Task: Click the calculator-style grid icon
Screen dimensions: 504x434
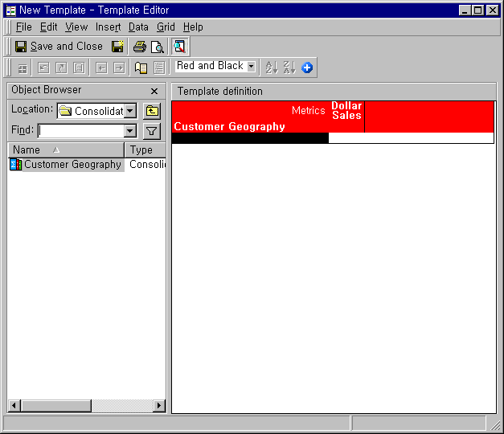Action: [79, 68]
